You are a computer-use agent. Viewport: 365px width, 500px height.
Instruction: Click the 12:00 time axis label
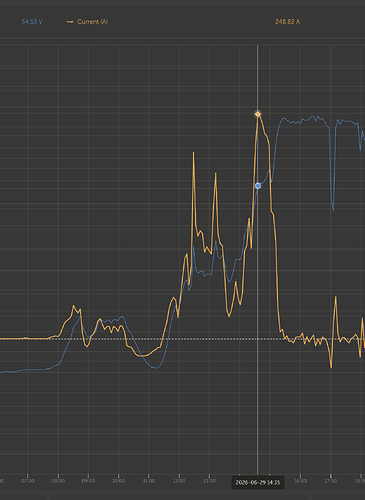tap(179, 481)
